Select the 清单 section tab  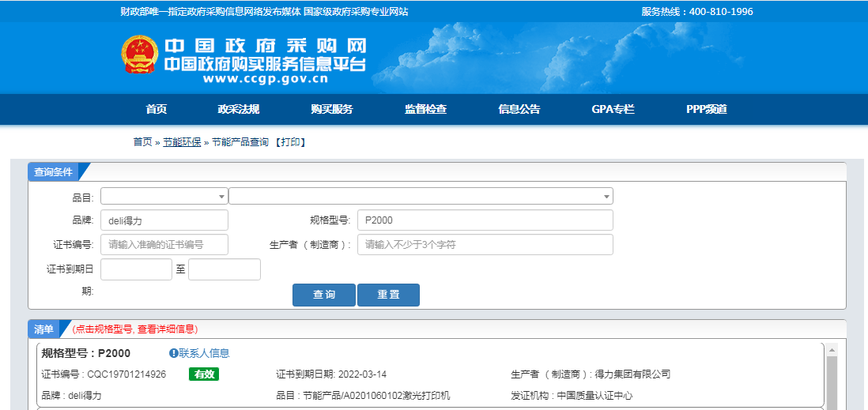point(43,329)
